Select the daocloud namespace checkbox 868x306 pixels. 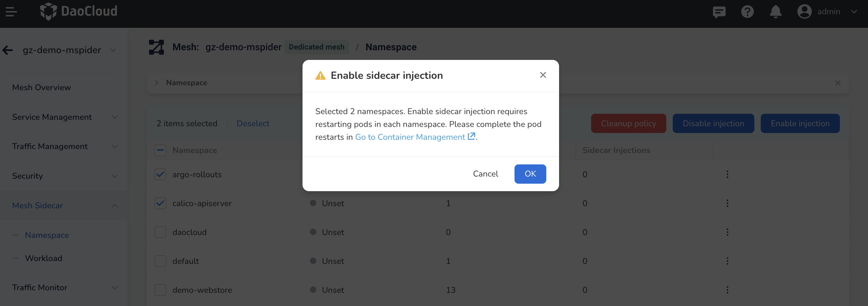pyautogui.click(x=160, y=232)
